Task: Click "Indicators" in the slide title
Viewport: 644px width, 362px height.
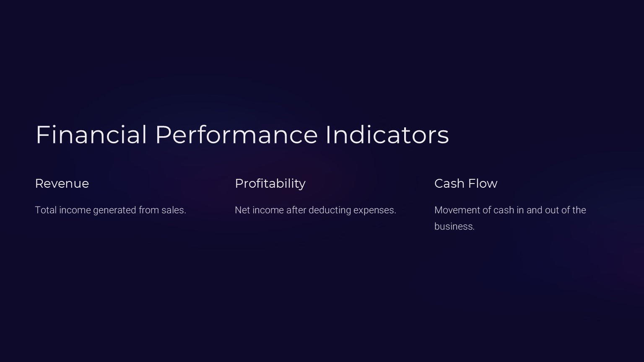Action: [387, 135]
